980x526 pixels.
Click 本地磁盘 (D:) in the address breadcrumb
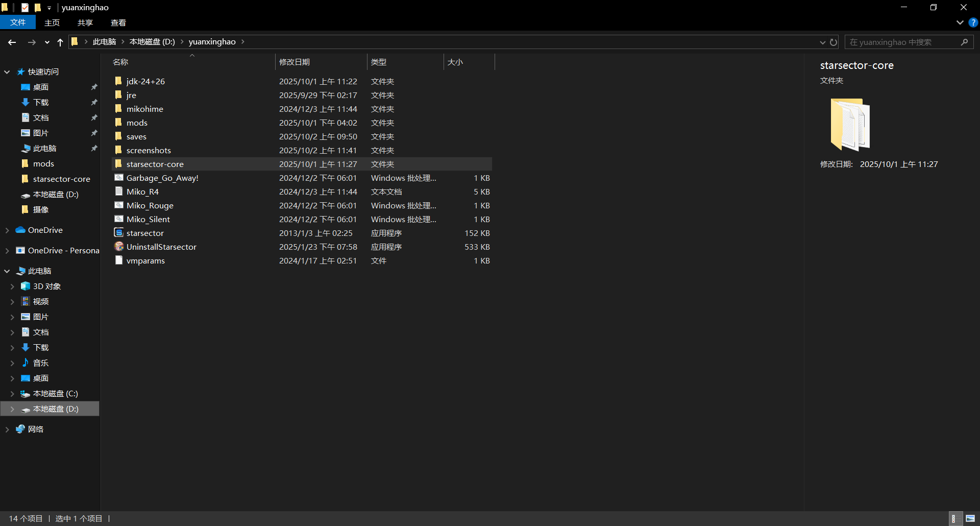[152, 42]
